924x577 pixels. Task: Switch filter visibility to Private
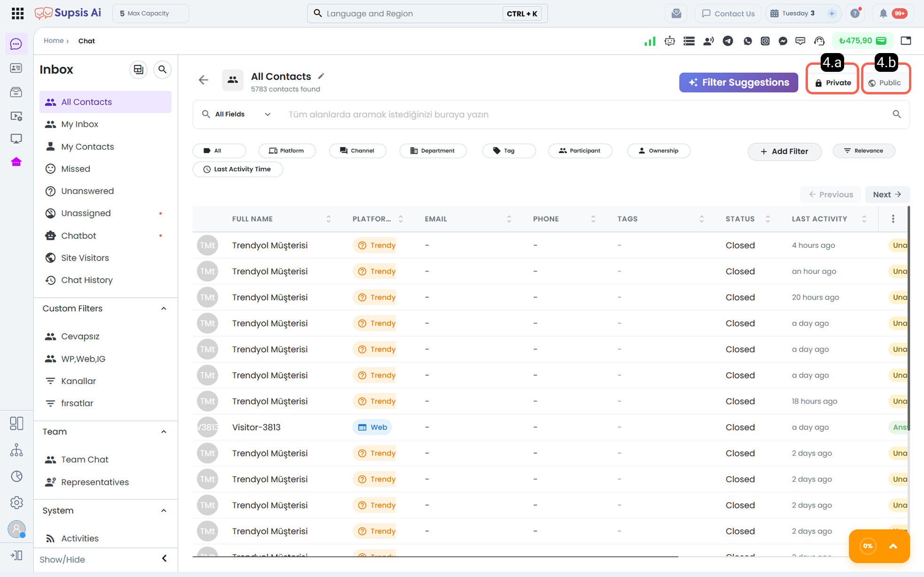click(832, 83)
